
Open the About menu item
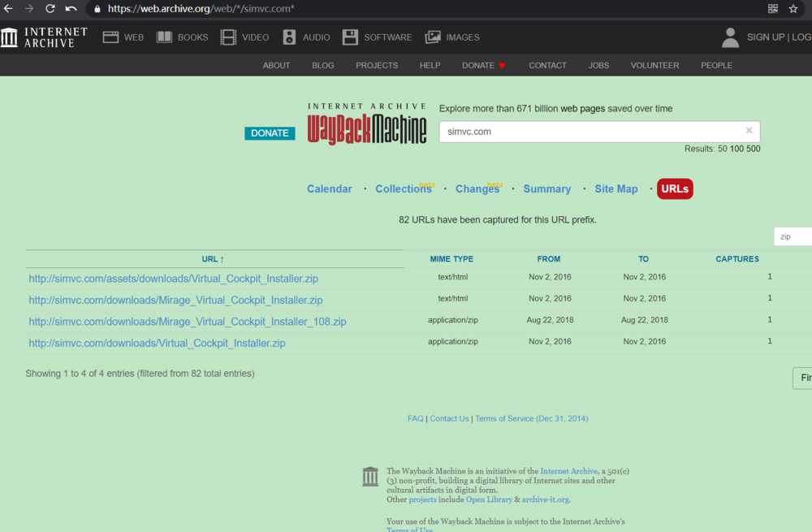pyautogui.click(x=276, y=65)
